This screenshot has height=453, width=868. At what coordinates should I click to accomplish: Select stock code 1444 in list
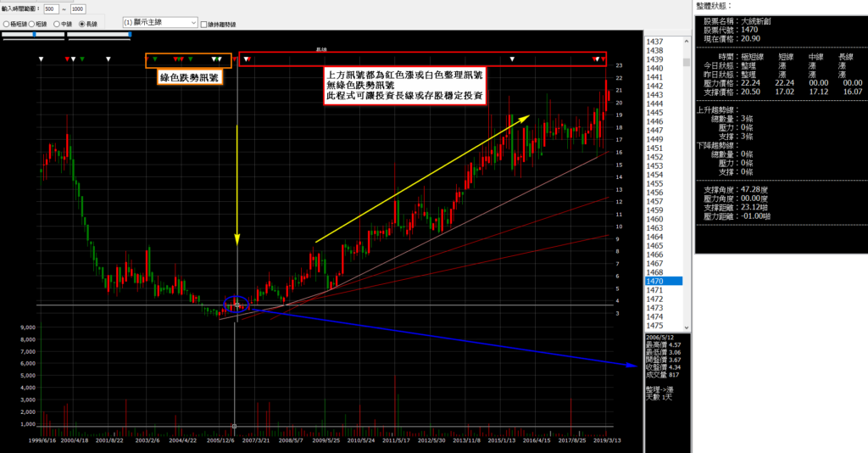tap(663, 103)
